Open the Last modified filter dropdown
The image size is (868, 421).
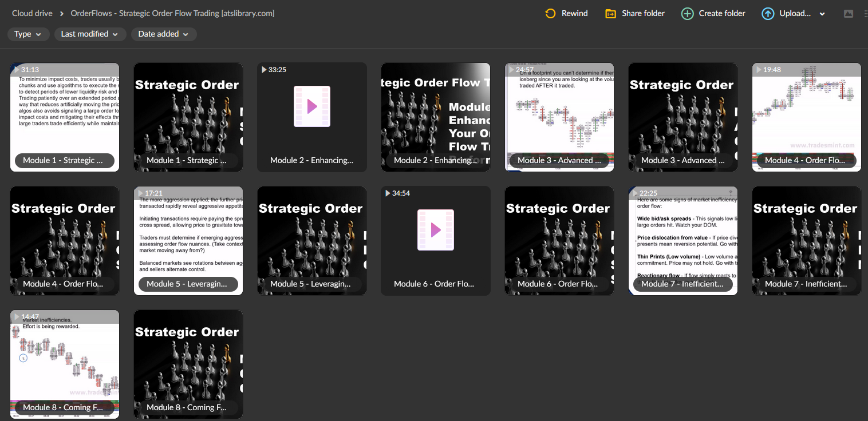(90, 34)
